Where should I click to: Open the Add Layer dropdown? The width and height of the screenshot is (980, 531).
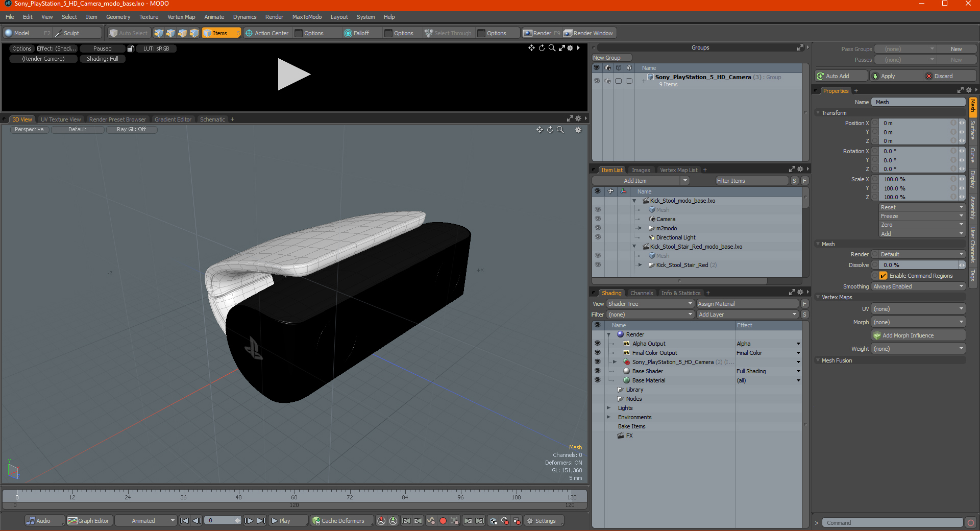tap(747, 315)
